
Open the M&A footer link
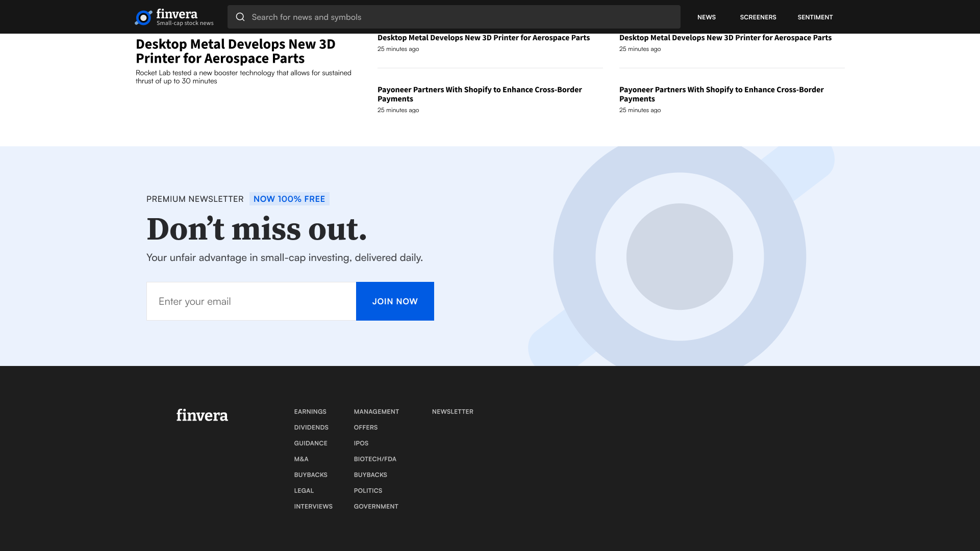coord(301,459)
